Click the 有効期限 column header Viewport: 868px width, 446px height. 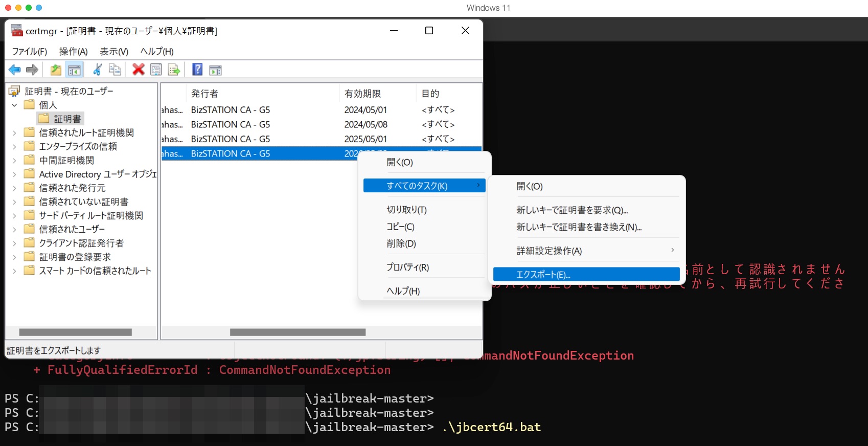377,94
